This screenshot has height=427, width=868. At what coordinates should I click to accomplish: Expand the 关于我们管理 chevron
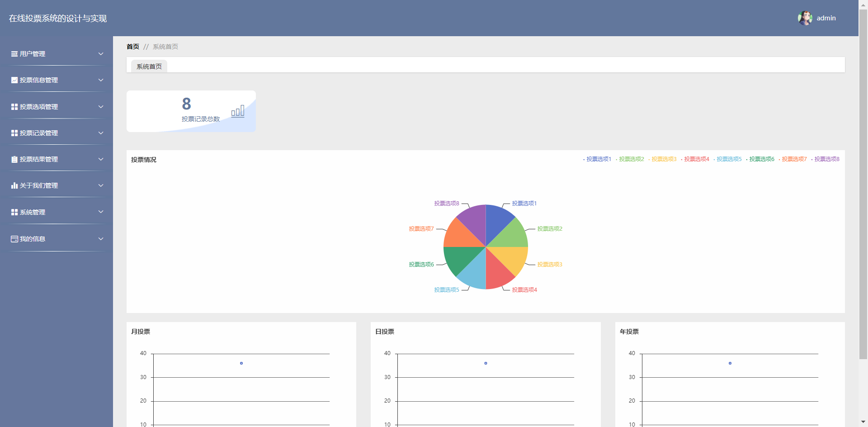101,185
